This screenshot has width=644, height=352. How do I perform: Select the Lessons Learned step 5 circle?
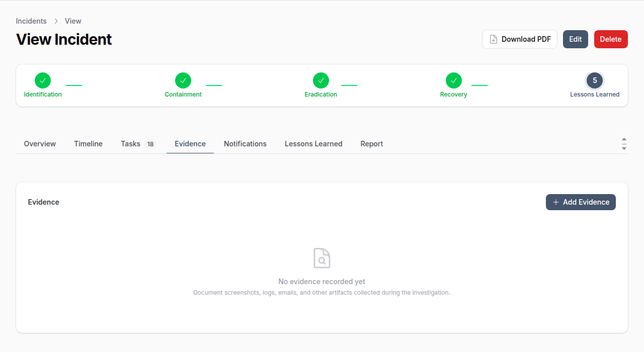(595, 80)
